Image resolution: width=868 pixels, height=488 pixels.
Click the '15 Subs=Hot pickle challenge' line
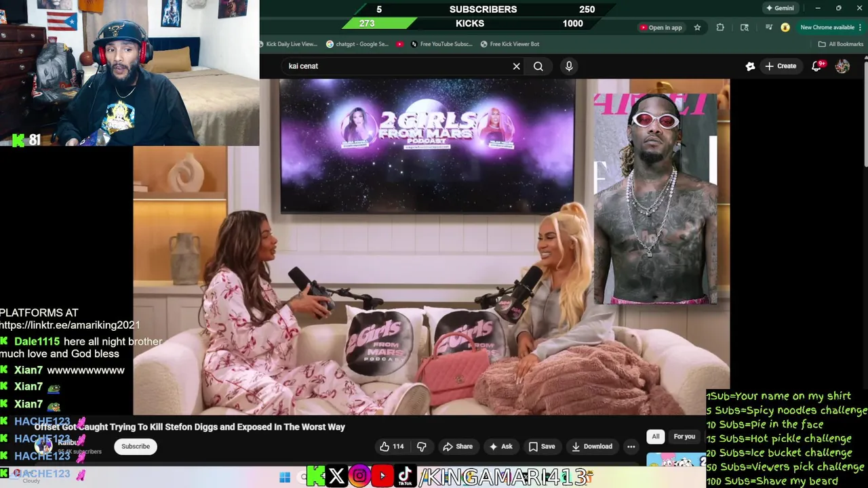778,439
